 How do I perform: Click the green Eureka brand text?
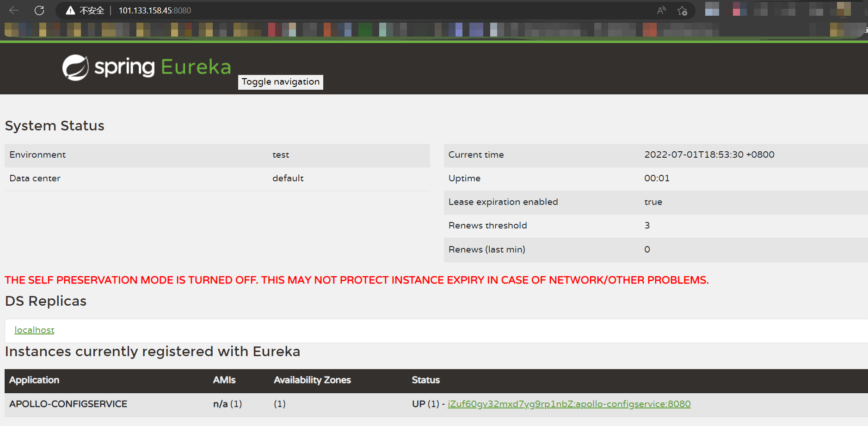coord(196,68)
